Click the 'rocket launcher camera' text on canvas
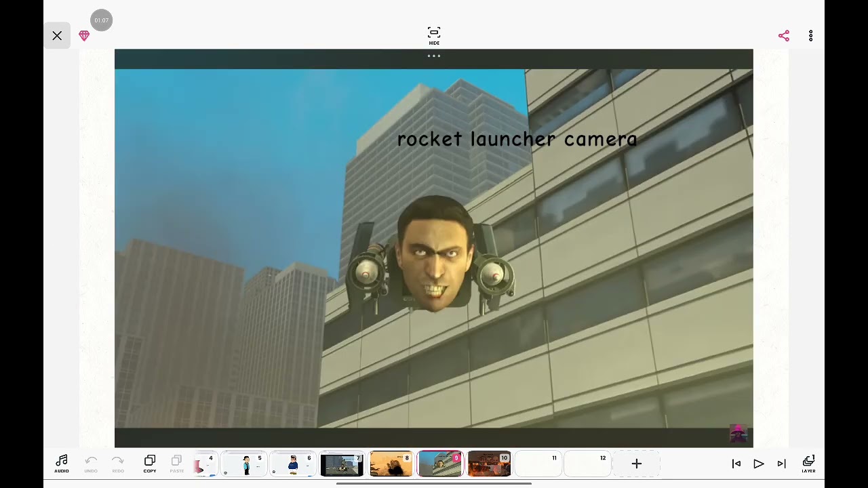 point(517,139)
